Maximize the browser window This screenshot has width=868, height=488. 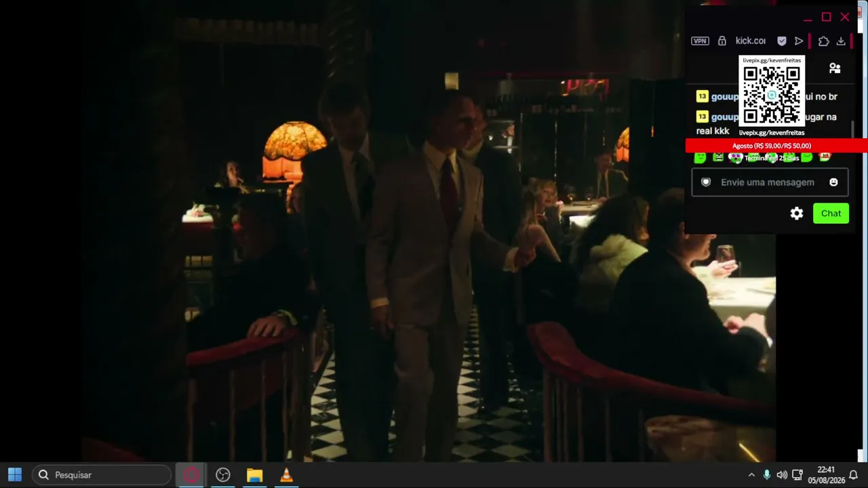826,17
